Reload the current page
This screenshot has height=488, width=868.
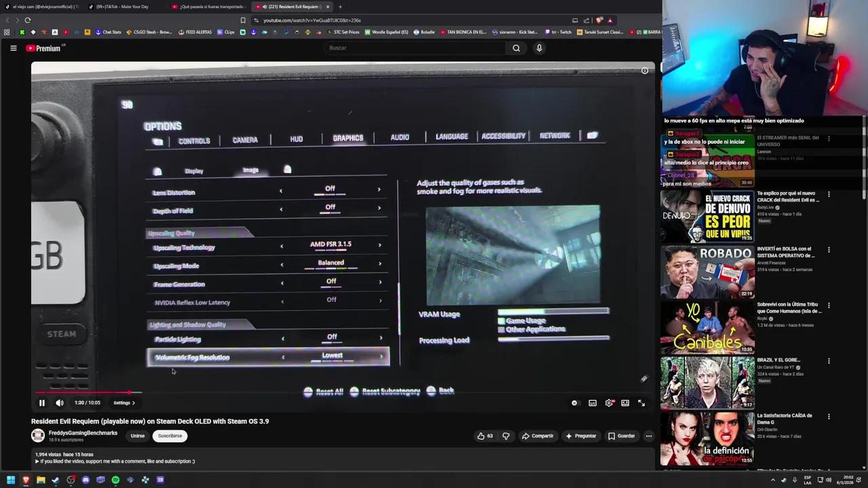point(27,20)
